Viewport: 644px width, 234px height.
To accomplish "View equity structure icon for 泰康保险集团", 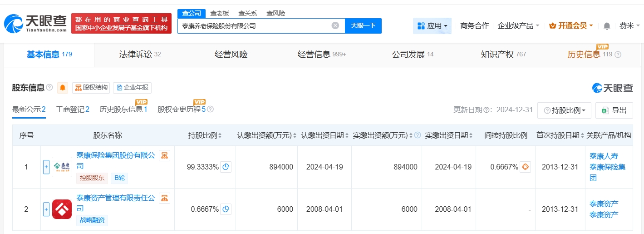I will (x=164, y=156).
